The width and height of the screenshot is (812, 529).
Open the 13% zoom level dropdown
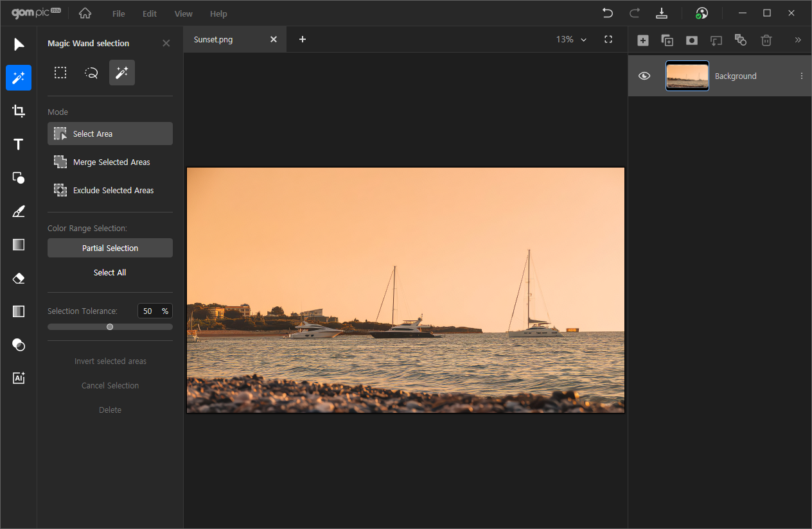(x=571, y=40)
